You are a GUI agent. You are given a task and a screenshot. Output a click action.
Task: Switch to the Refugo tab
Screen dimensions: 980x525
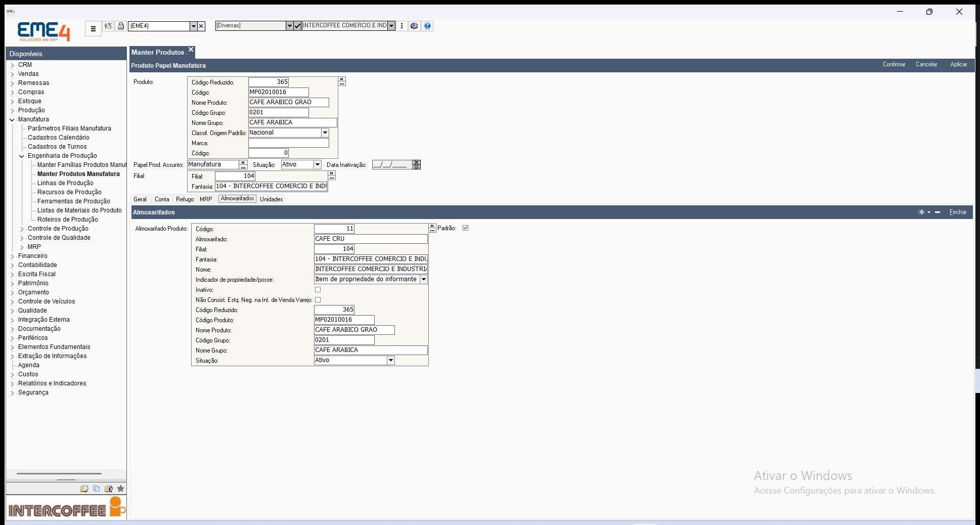coord(185,199)
